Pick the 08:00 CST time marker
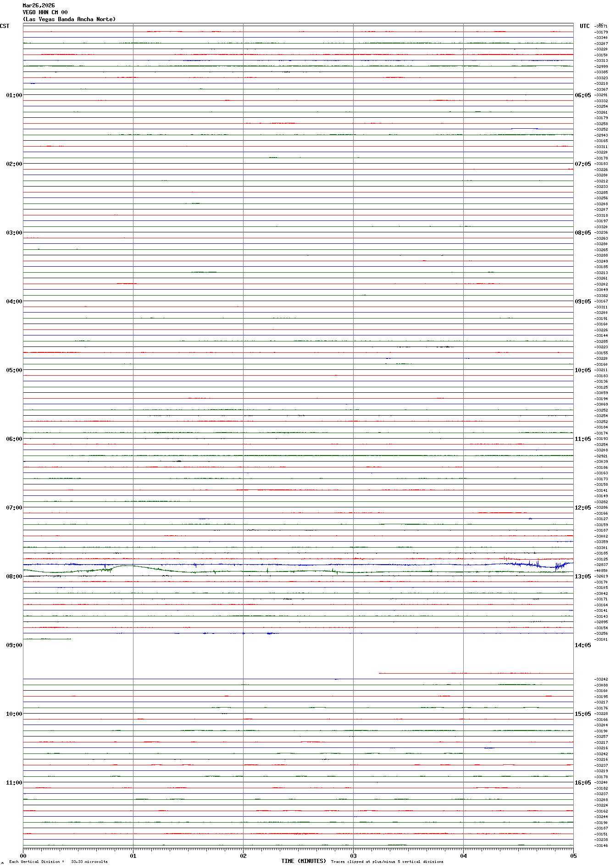610x868 pixels. pos(14,577)
